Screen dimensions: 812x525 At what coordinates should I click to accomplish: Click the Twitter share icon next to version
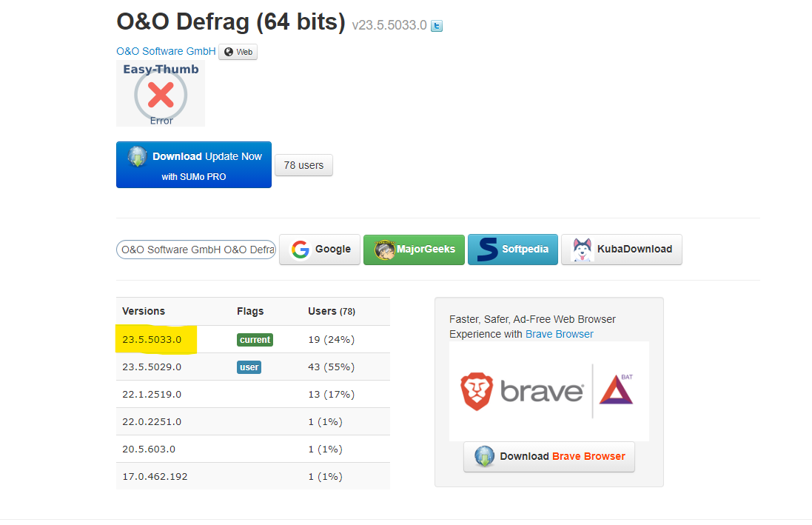click(x=437, y=25)
